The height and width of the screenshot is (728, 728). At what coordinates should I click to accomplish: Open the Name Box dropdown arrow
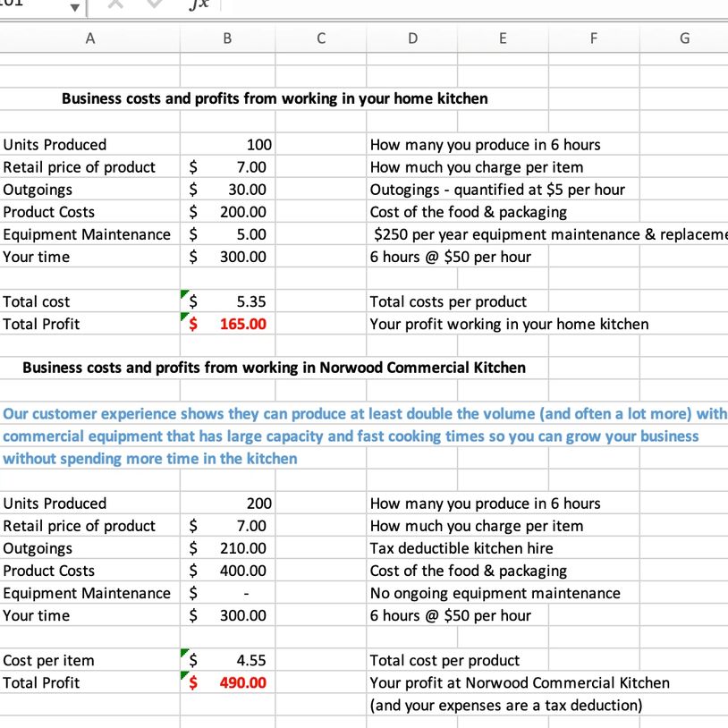pyautogui.click(x=76, y=8)
